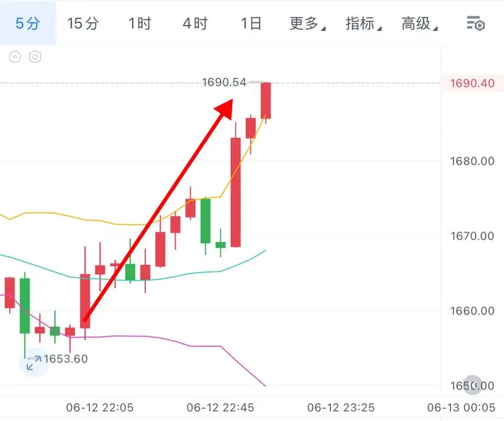This screenshot has width=504, height=421.
Task: Switch to the 15分 timeframe
Action: [x=83, y=24]
